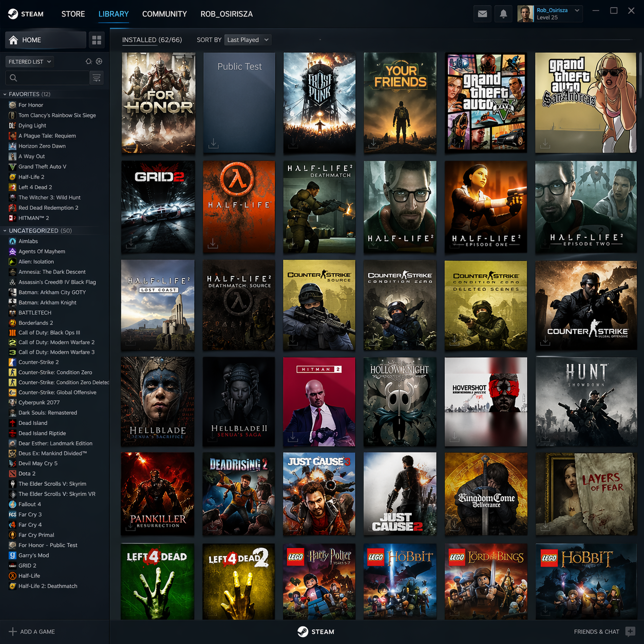
Task: Click the search magnifier in the library sidebar
Action: [x=13, y=78]
